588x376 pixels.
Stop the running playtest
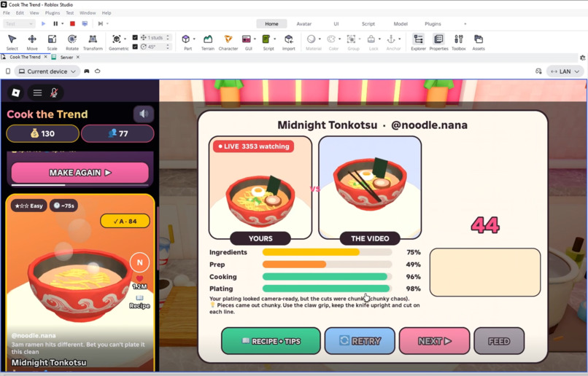pyautogui.click(x=72, y=23)
